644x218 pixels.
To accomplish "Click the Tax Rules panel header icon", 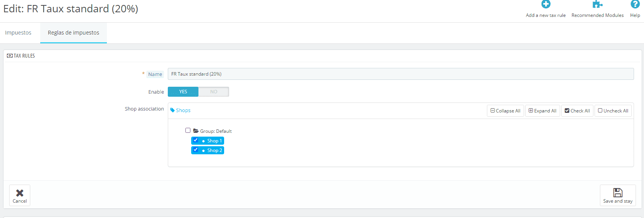I will [10, 56].
